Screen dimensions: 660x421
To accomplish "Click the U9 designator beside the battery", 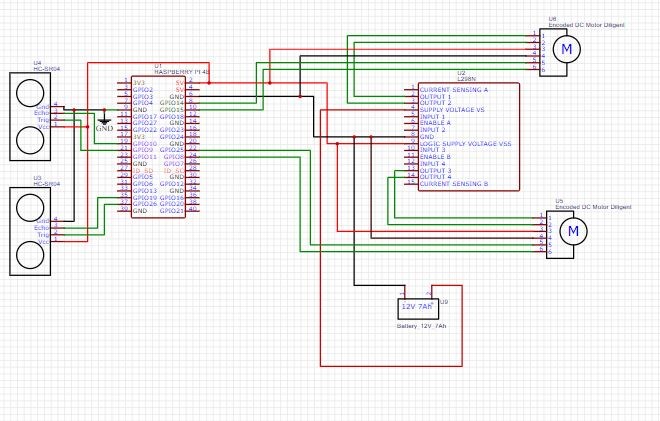I will coord(444,302).
